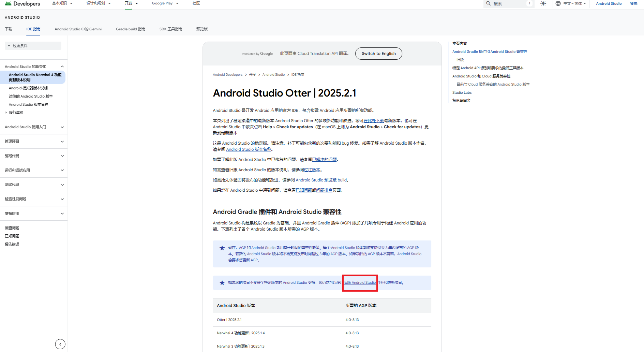This screenshot has width=644, height=352.
Task: Click the search magnifier icon
Action: coord(488,3)
